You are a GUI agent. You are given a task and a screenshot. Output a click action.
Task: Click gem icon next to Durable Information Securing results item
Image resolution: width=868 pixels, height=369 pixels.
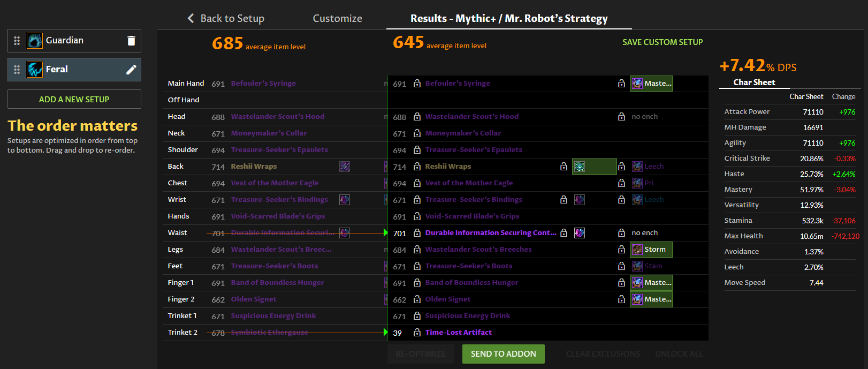click(x=579, y=233)
